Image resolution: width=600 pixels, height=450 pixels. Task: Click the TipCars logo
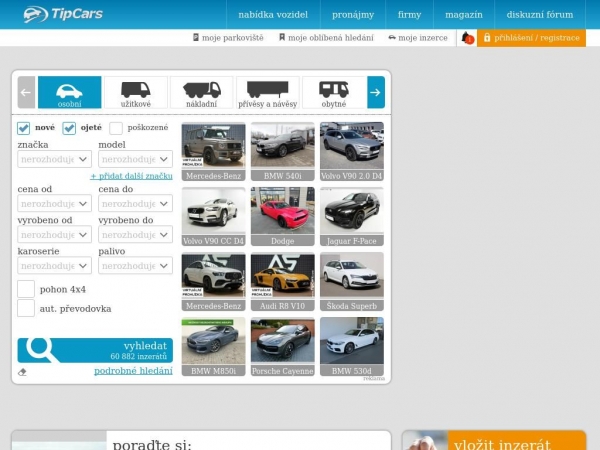(63, 14)
